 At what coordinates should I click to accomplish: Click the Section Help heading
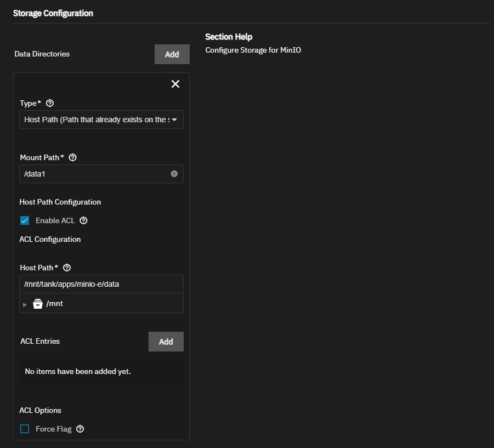click(229, 37)
